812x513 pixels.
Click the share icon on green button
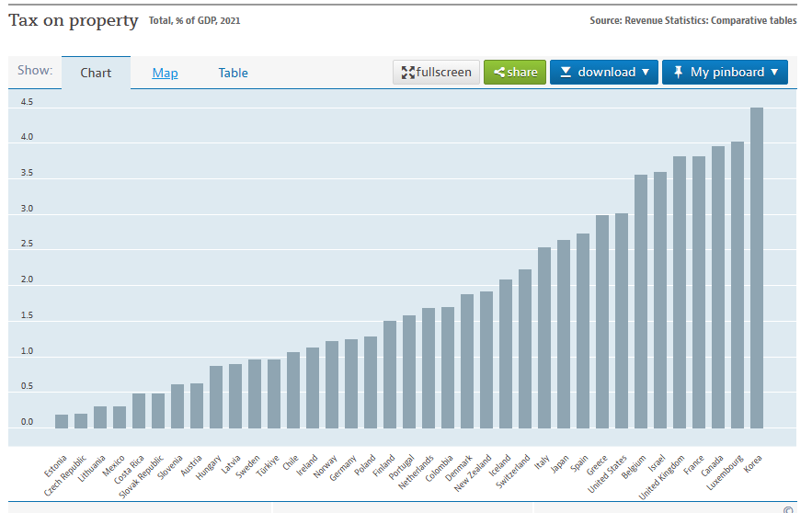tap(499, 73)
